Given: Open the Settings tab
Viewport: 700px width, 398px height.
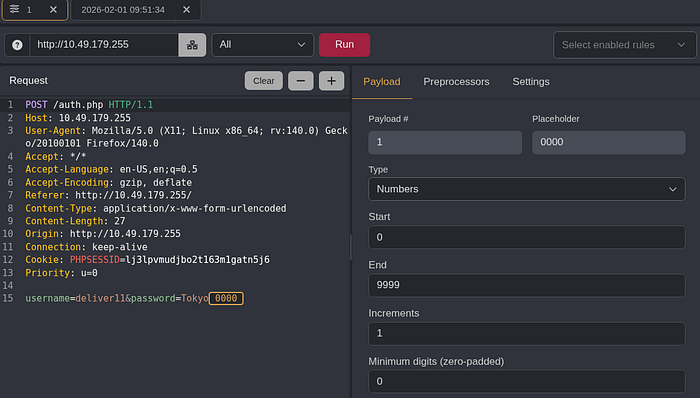Looking at the screenshot, I should click(x=531, y=82).
